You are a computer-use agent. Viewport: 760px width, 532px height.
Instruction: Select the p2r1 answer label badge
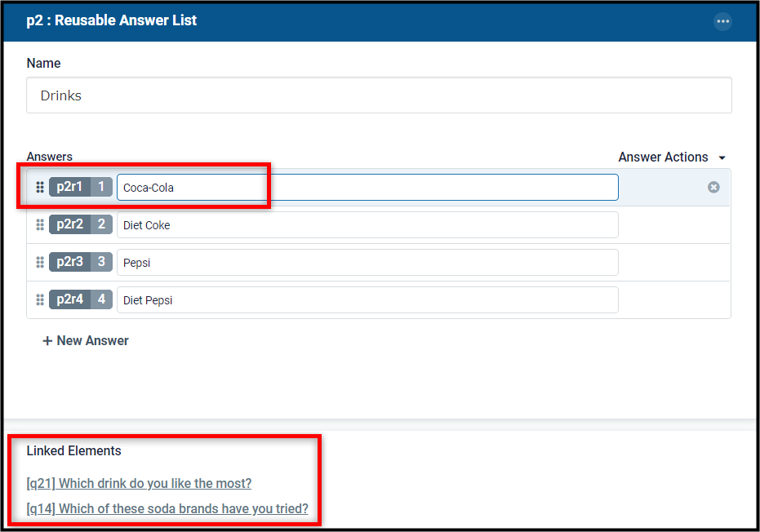(x=70, y=187)
